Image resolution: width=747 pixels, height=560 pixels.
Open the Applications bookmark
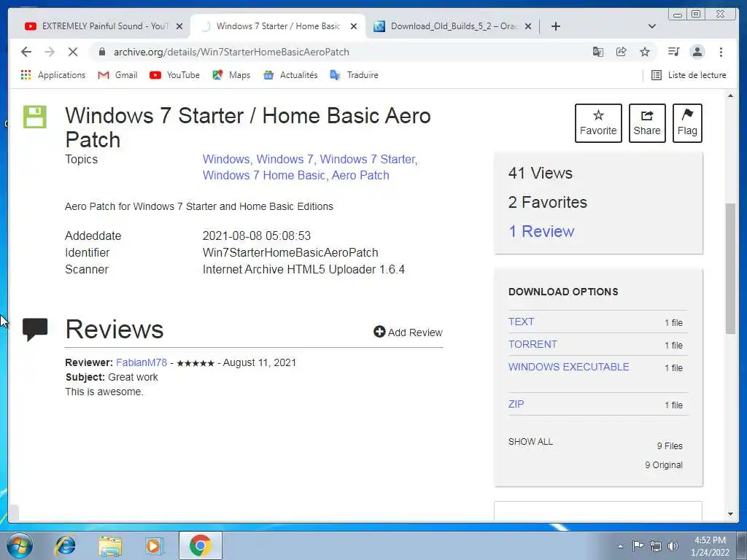[x=53, y=75]
